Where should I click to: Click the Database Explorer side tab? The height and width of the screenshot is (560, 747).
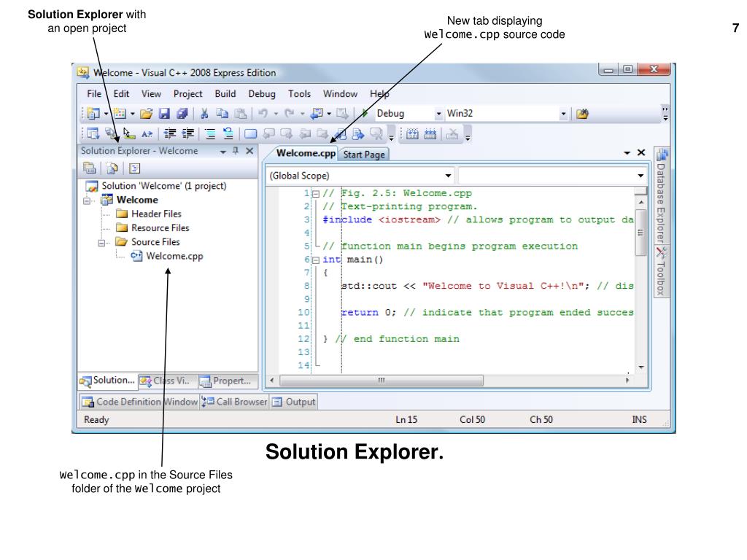(661, 195)
